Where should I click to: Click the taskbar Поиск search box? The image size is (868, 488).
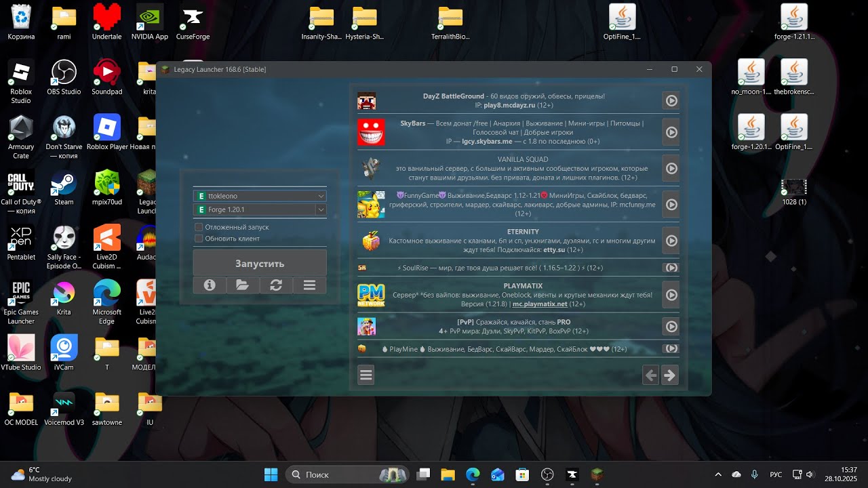347,474
